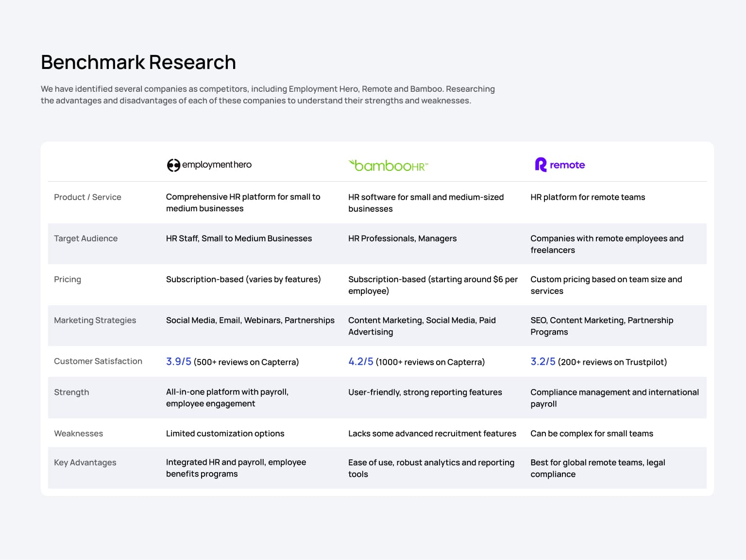Click the Remote logo
This screenshot has height=560, width=746.
559,165
